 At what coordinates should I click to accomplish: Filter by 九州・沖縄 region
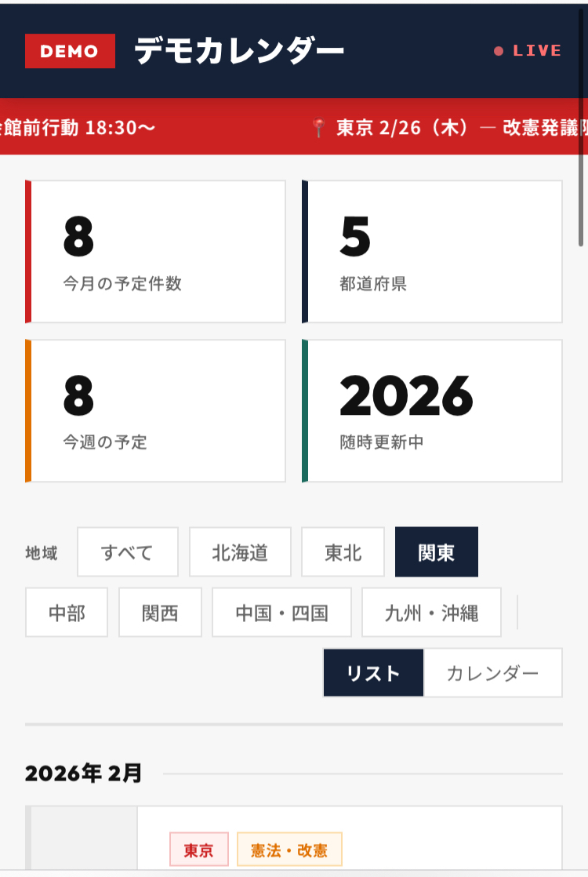(x=431, y=613)
